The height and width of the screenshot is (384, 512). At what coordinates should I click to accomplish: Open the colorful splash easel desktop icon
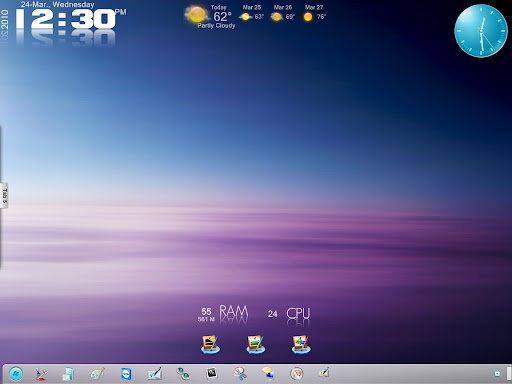pyautogui.click(x=301, y=345)
